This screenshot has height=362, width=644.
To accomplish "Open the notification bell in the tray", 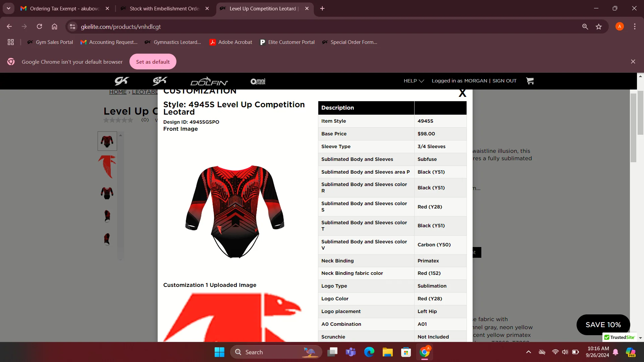I will coord(615,352).
